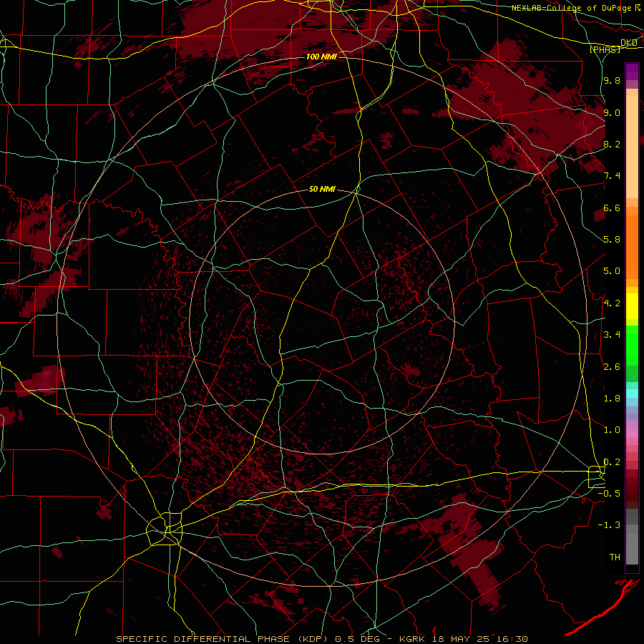
Task: Click the DKD product code label
Action: (629, 43)
